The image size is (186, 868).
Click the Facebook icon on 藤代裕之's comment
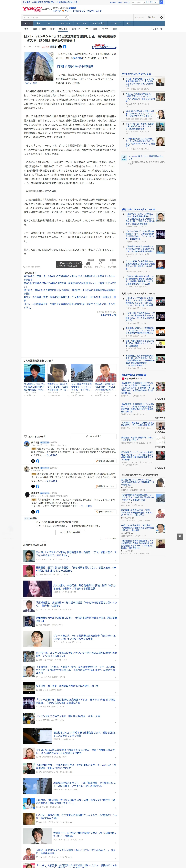click(38, 486)
